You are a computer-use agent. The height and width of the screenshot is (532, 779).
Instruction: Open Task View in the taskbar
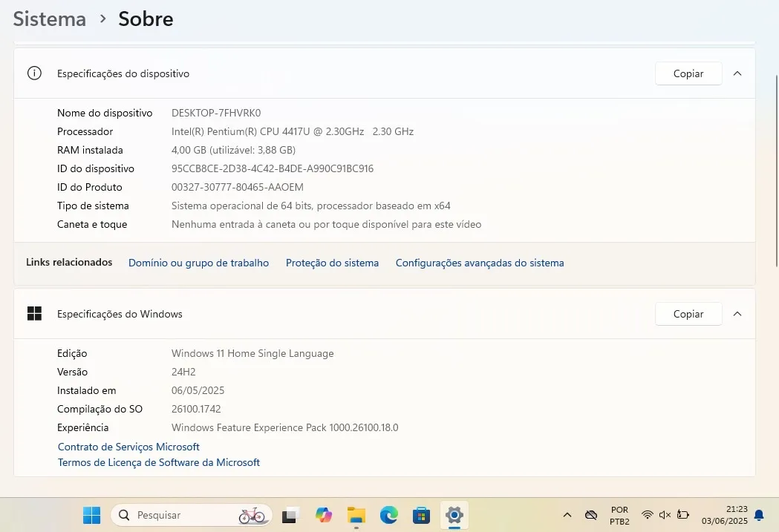290,515
